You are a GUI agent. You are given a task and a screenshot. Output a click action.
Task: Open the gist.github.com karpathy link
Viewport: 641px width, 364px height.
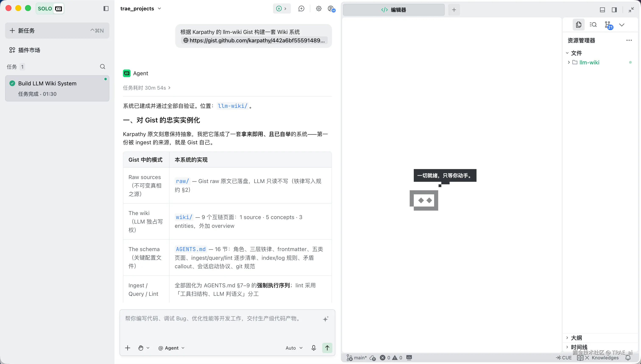pos(254,40)
